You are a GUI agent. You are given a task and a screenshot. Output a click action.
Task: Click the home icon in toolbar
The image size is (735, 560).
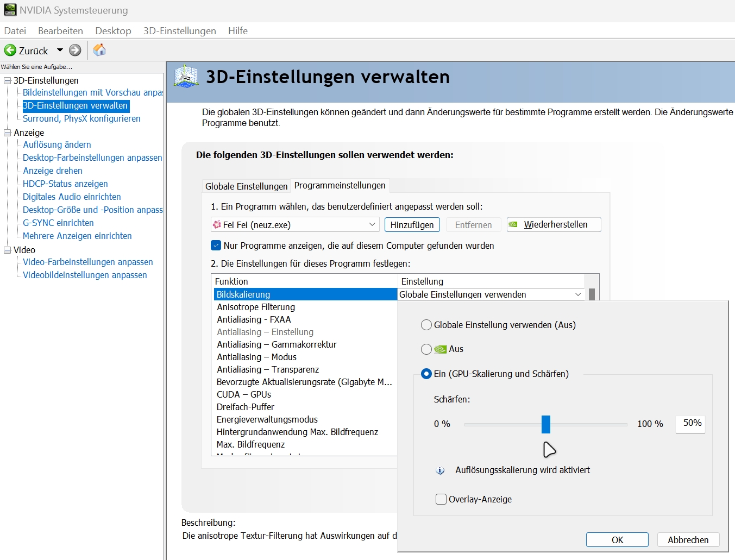click(x=99, y=51)
